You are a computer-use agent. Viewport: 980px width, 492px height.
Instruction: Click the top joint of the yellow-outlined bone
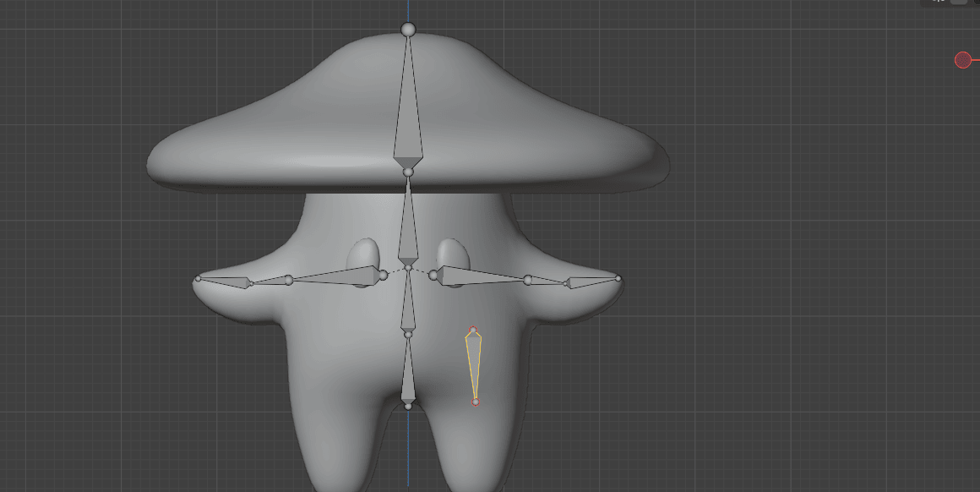pos(474,331)
